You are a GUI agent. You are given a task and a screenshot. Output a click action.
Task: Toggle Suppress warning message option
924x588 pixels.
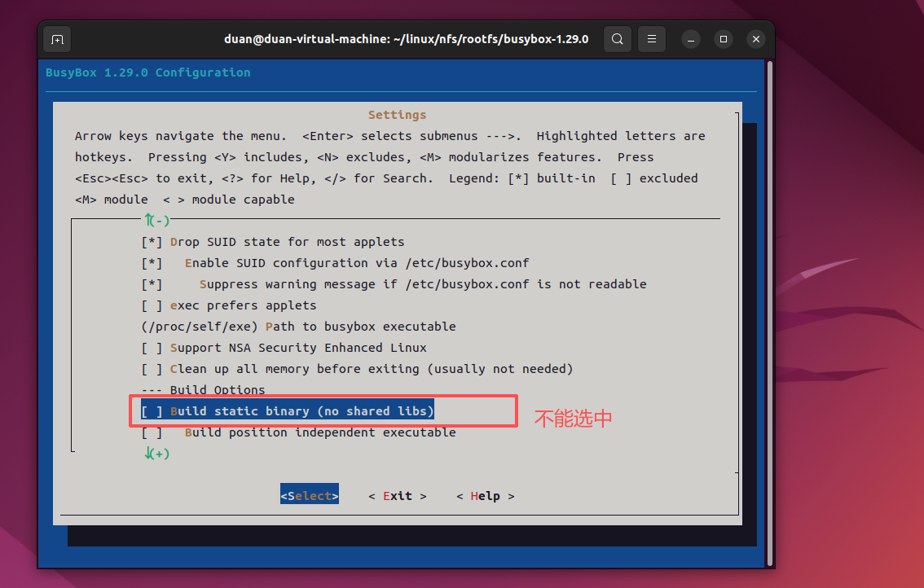click(x=394, y=284)
